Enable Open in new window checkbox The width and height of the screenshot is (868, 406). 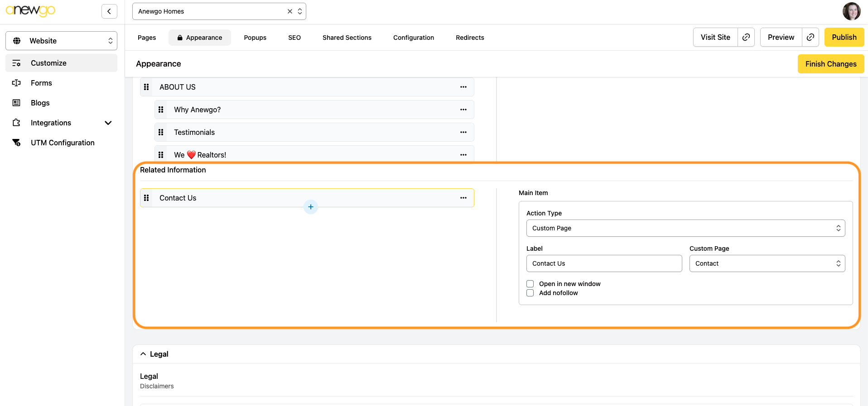(x=530, y=284)
